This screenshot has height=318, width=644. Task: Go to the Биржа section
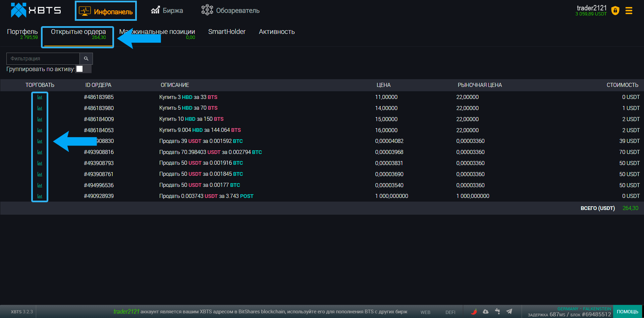(167, 11)
